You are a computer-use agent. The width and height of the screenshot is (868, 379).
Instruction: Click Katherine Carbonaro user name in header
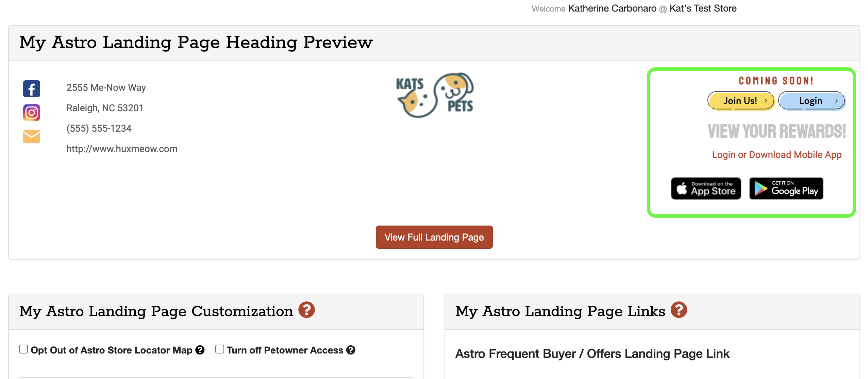click(612, 9)
